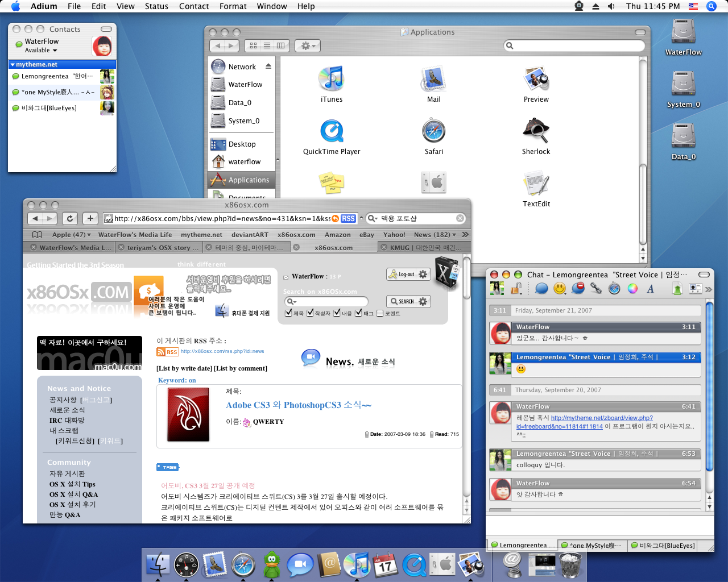This screenshot has width=728, height=582.
Task: Click [List by write date] link
Action: click(x=184, y=368)
